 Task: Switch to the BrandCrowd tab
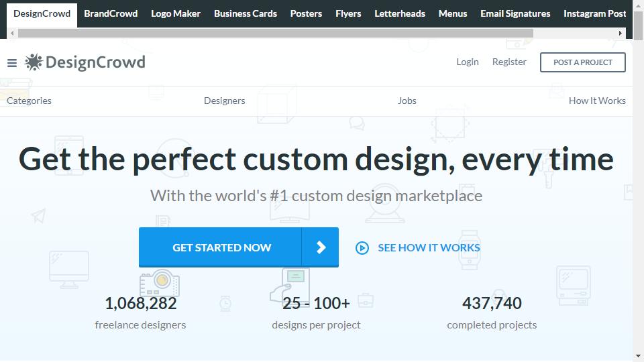tap(111, 13)
